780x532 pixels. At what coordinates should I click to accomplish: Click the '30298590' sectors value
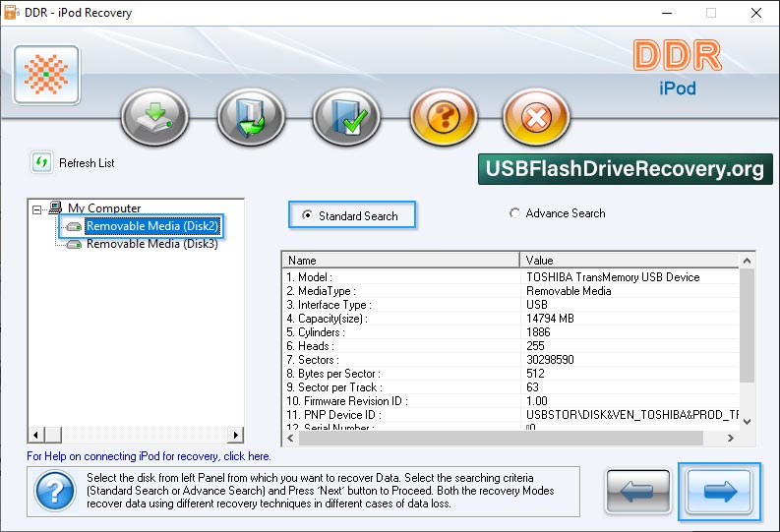(550, 360)
